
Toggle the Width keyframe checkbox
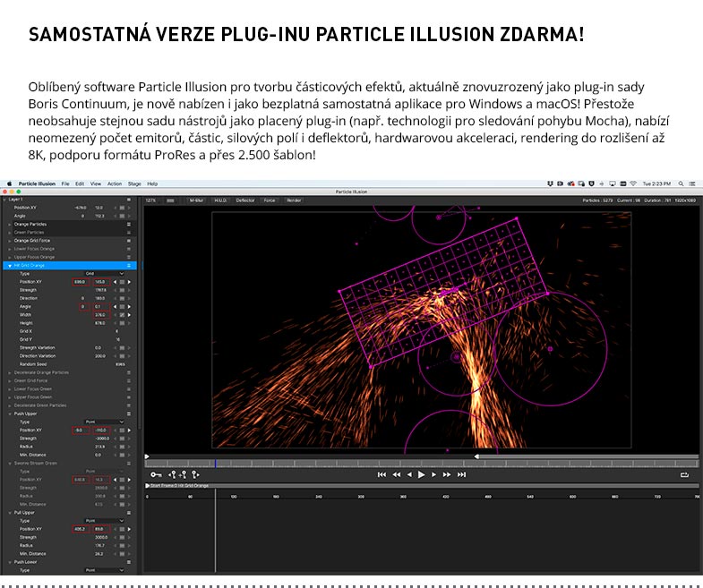pyautogui.click(x=122, y=314)
